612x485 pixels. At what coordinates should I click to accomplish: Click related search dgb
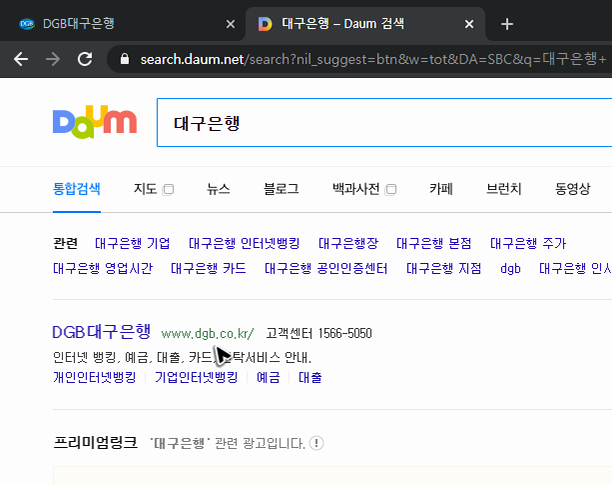[x=510, y=268]
